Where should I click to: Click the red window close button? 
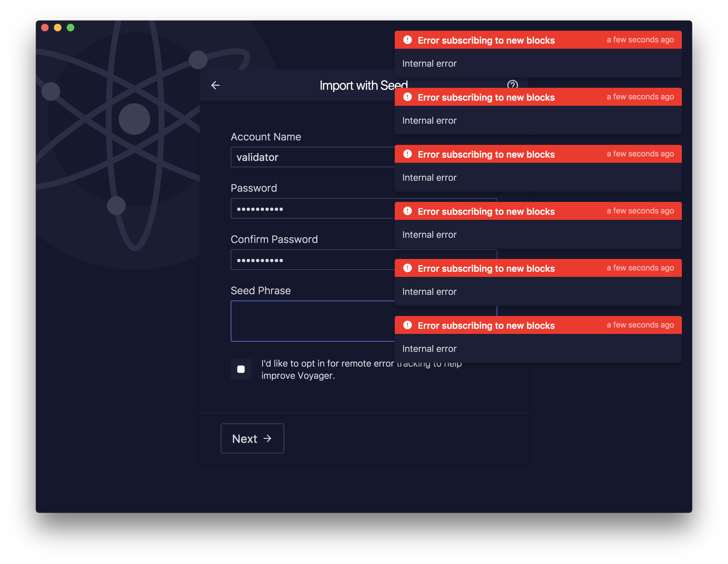pyautogui.click(x=45, y=28)
